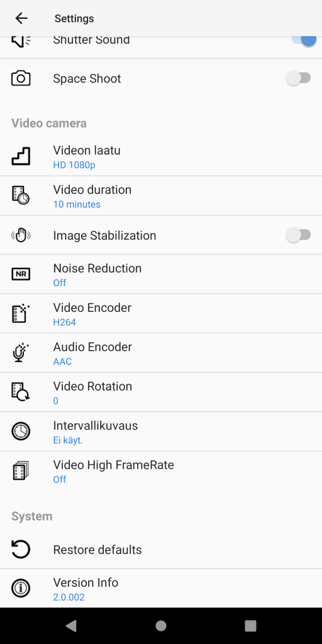322x644 pixels.
Task: Tap the Version Info icon
Action: (21, 589)
